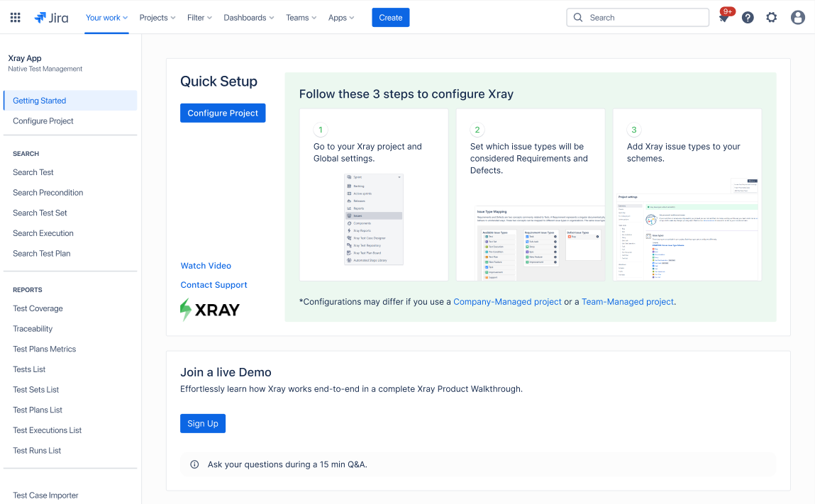The width and height of the screenshot is (815, 504).
Task: Expand the Projects dropdown
Action: pos(157,18)
